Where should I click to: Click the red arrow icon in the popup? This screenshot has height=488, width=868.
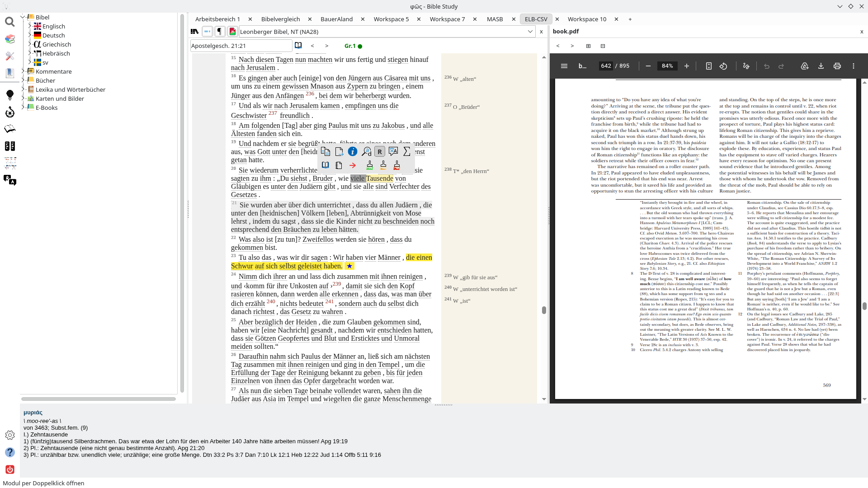click(x=353, y=165)
